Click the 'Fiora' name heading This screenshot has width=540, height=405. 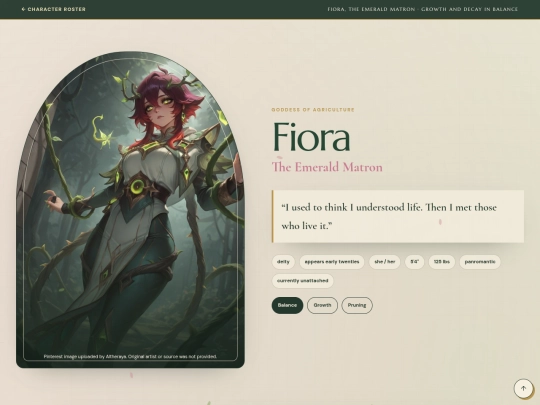point(311,137)
